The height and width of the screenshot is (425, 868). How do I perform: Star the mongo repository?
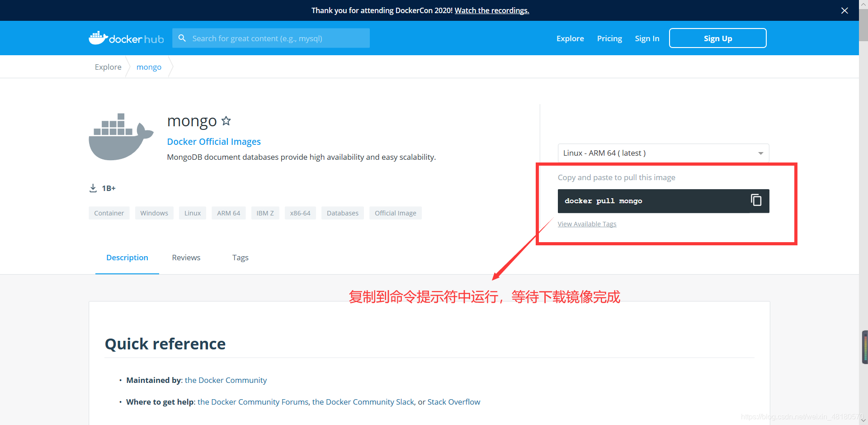coord(226,121)
